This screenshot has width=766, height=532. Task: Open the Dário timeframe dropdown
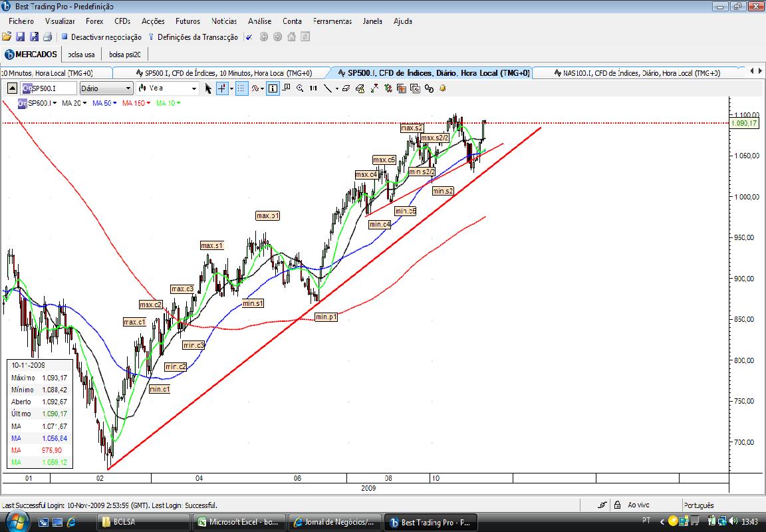[128, 88]
